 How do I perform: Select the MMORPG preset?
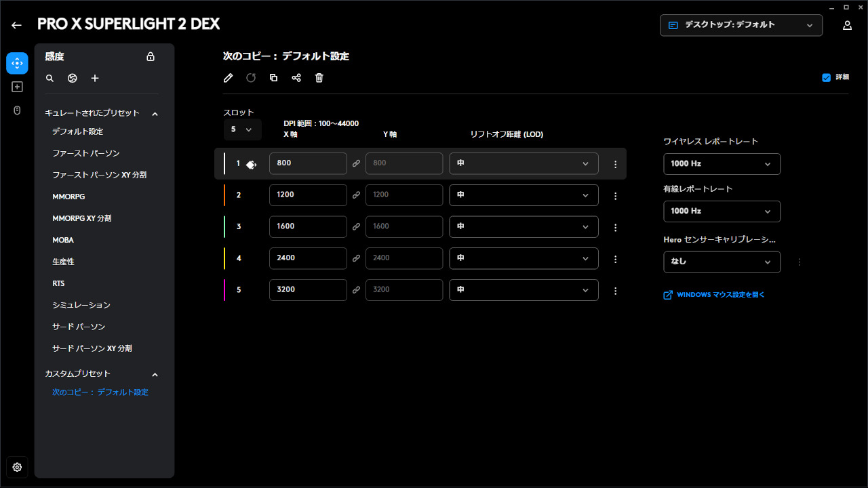68,197
